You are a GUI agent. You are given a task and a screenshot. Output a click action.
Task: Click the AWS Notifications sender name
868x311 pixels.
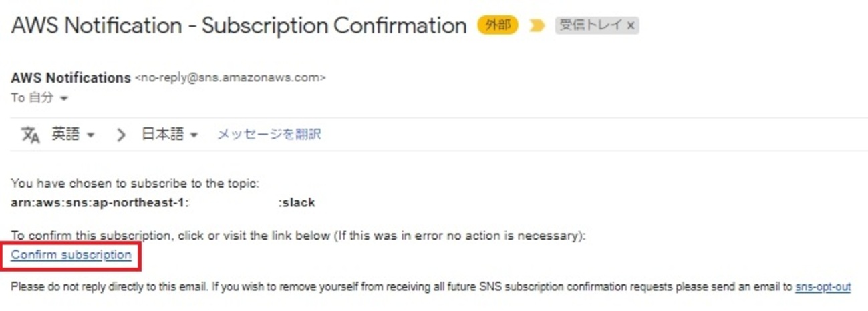[71, 78]
